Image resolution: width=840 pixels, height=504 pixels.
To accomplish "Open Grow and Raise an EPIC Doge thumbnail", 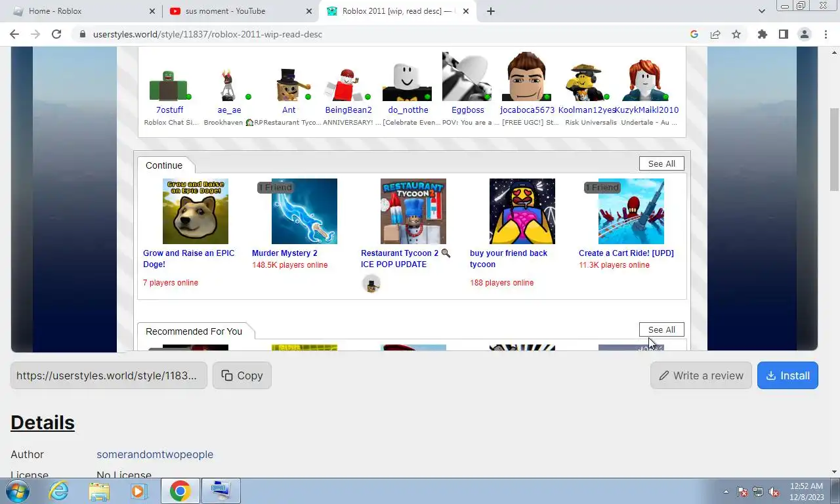I will point(196,211).
